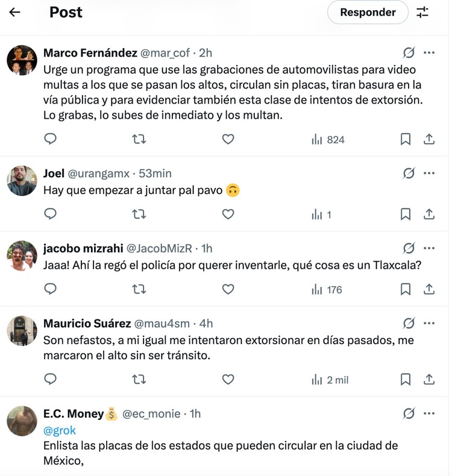Expand more options on E.C. Money's post
This screenshot has width=452, height=476.
429,413
